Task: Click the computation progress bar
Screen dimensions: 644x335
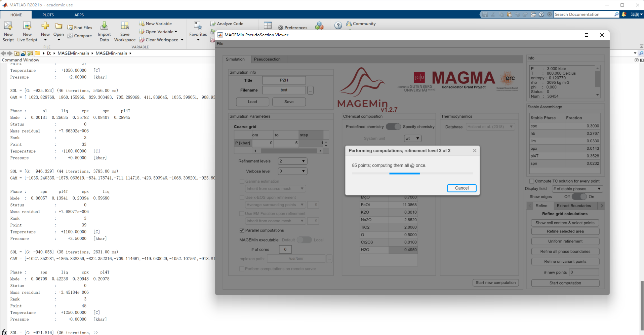Action: (404, 173)
